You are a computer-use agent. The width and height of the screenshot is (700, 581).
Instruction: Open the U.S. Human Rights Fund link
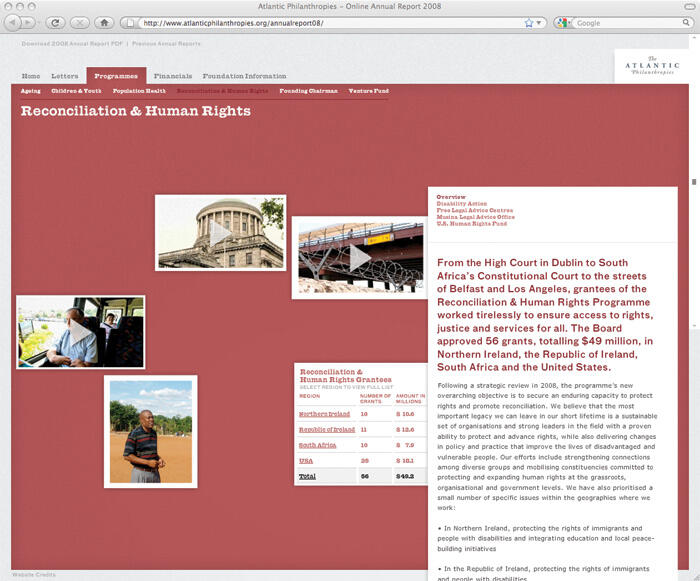[x=471, y=224]
